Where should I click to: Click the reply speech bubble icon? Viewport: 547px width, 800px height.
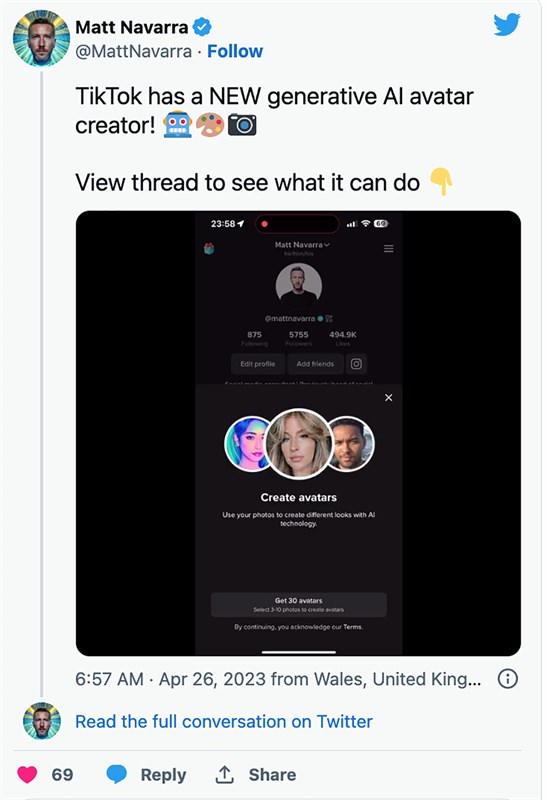[117, 774]
